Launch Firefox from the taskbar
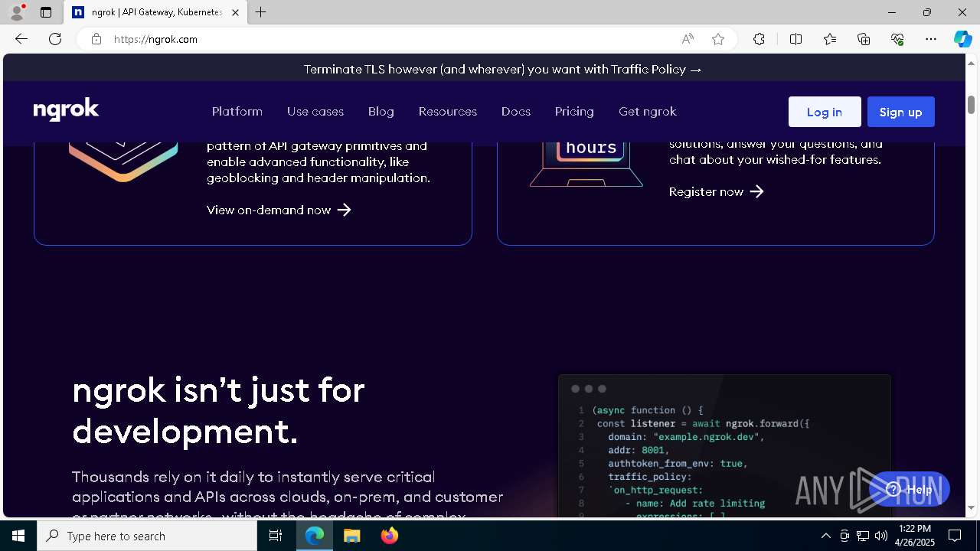Viewport: 980px width, 551px height. coord(390,536)
